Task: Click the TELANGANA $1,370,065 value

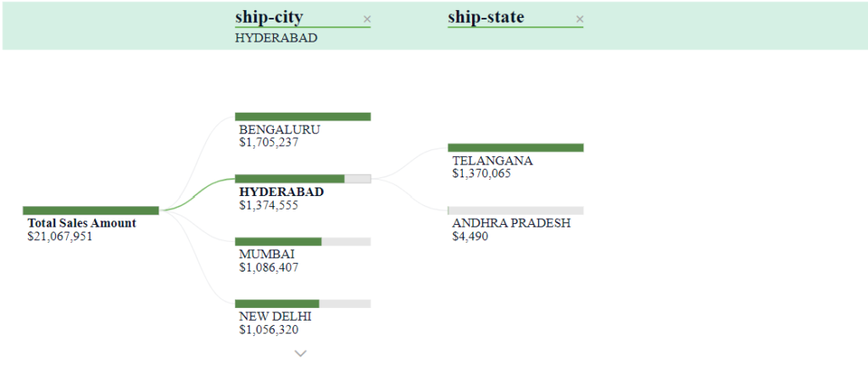Action: (481, 174)
